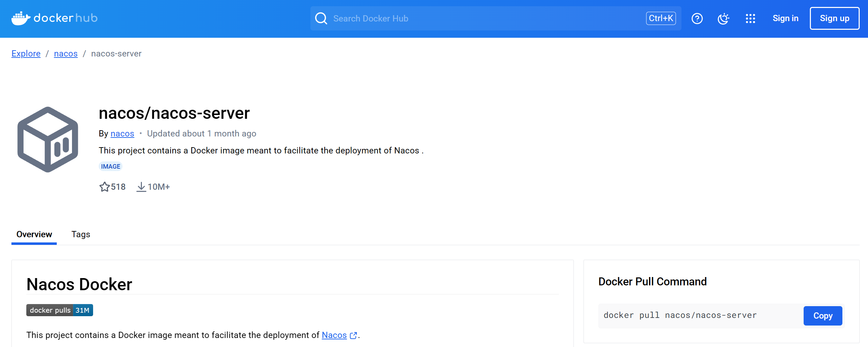868x347 pixels.
Task: Toggle dark mode theme icon
Action: click(723, 18)
